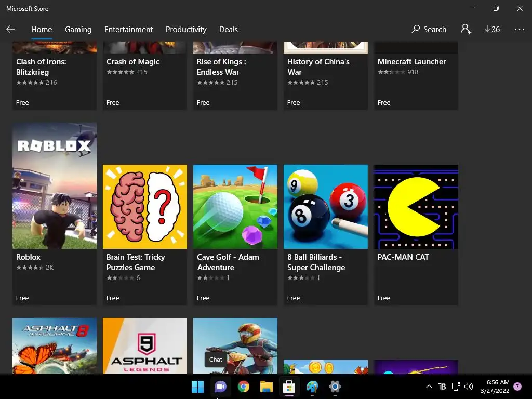Open Cave Golf Adam Adventure artwork
The width and height of the screenshot is (532, 399).
[235, 207]
